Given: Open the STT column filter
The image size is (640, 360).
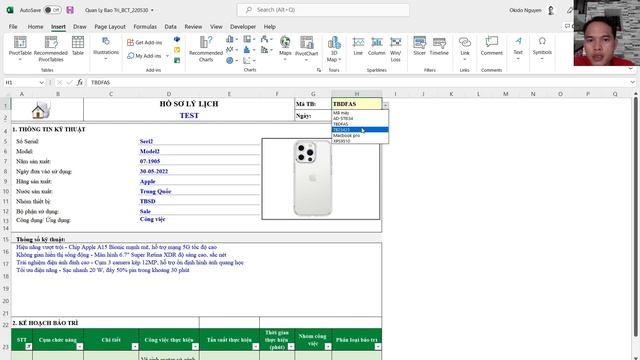Looking at the screenshot, I should [x=29, y=347].
